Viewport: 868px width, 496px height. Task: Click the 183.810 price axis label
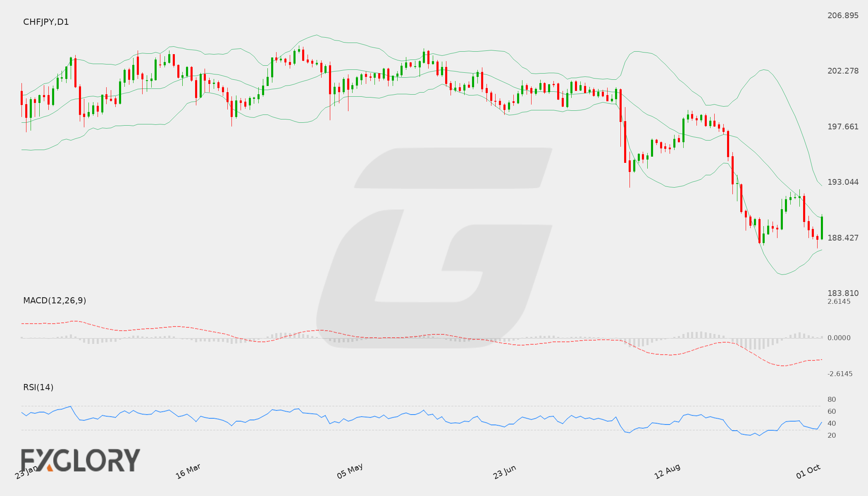[843, 293]
